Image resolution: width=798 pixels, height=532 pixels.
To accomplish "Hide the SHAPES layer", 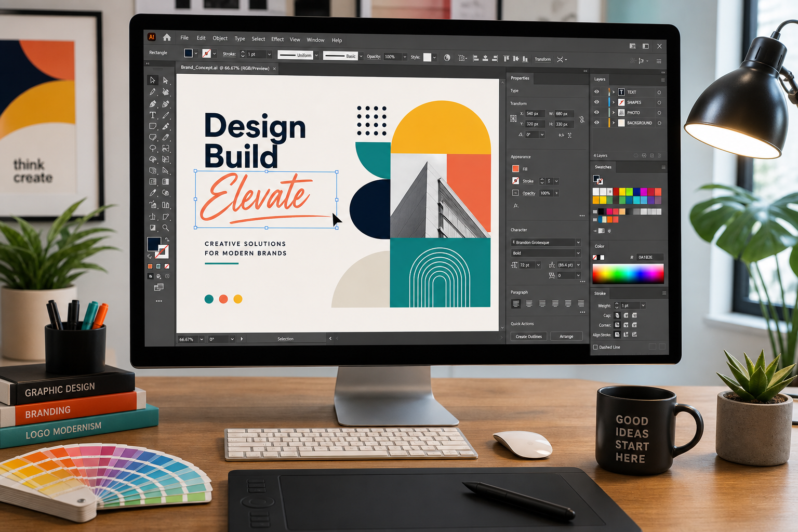I will click(x=596, y=102).
